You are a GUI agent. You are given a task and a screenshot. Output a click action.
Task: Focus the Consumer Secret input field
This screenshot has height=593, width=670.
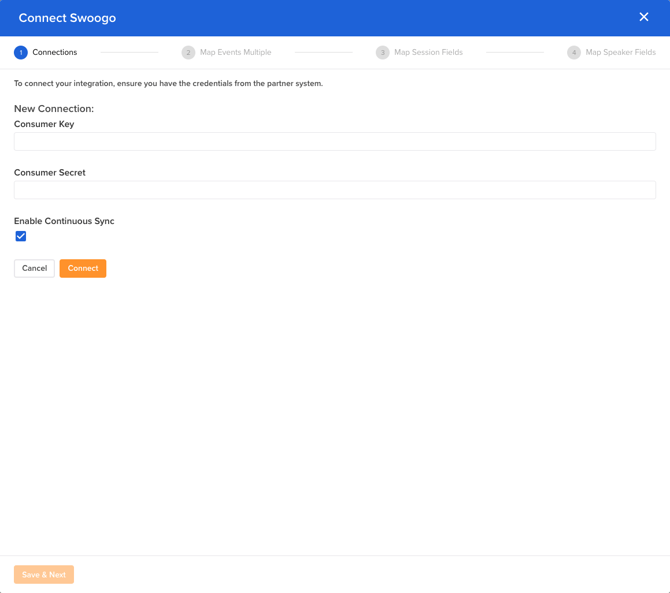(x=335, y=190)
